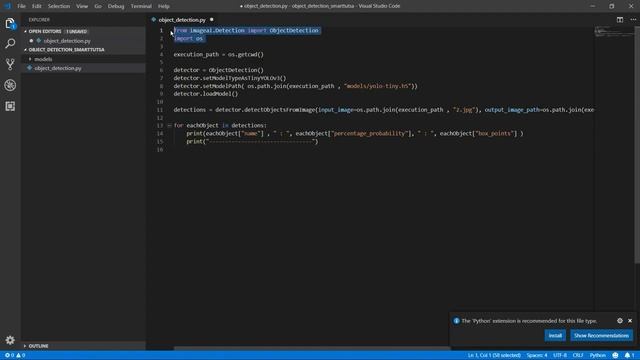Click Show Recommendations button
The height and width of the screenshot is (360, 640).
601,336
